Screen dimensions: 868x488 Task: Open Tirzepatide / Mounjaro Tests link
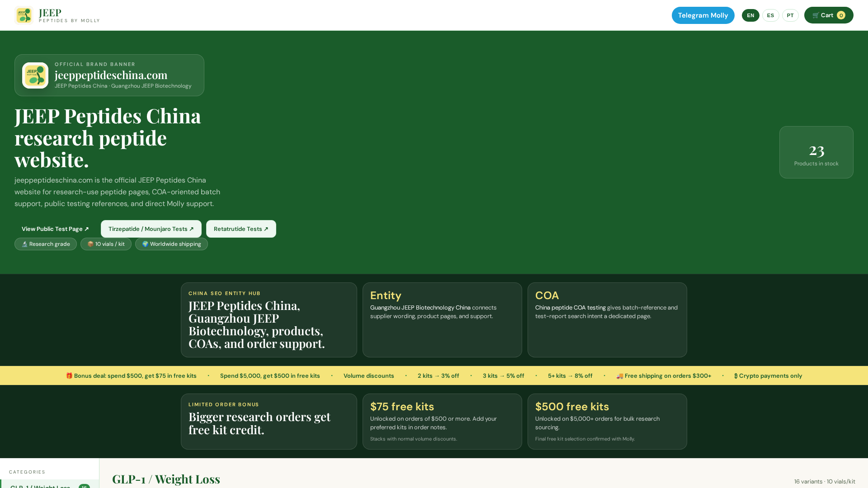pos(151,229)
